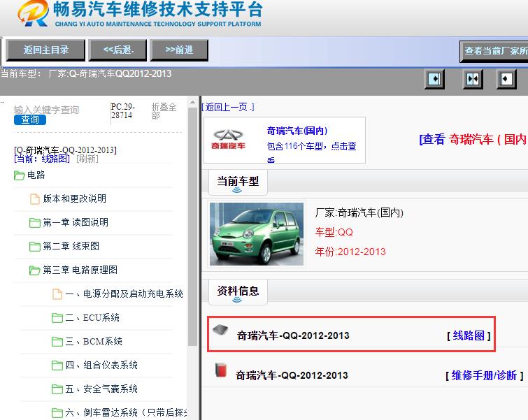Viewport: 528px width, 420px height.
Task: Click the 查看 奇瑞汽车(国内 link
Action: tap(473, 139)
